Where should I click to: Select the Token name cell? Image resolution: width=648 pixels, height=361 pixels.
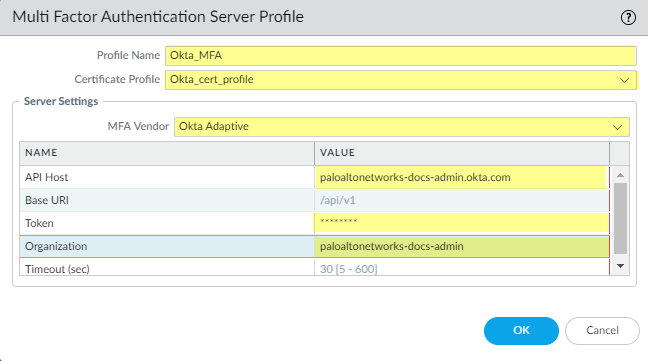point(167,223)
